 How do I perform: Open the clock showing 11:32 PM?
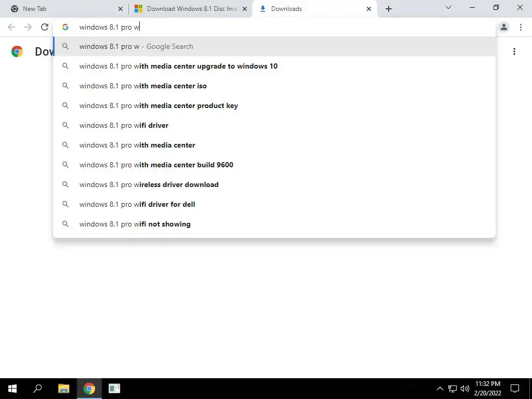[487, 389]
